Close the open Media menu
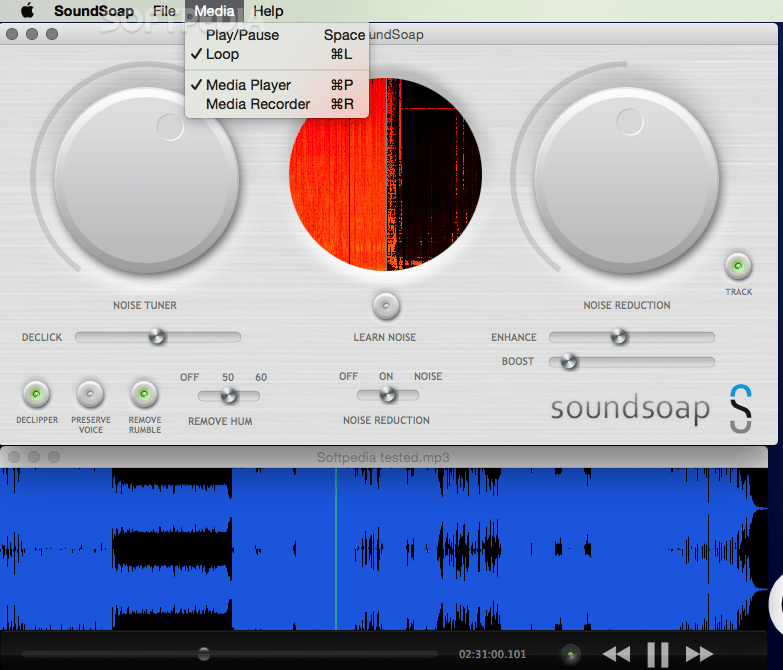The height and width of the screenshot is (670, 783). tap(214, 10)
